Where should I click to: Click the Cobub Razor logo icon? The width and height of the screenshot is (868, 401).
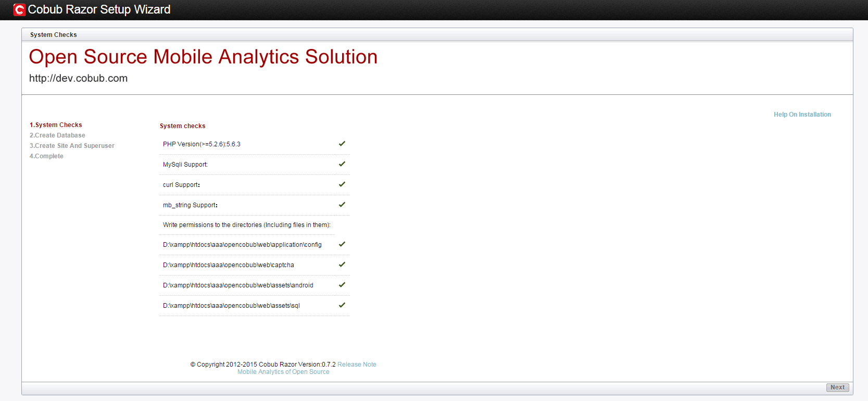coord(19,10)
